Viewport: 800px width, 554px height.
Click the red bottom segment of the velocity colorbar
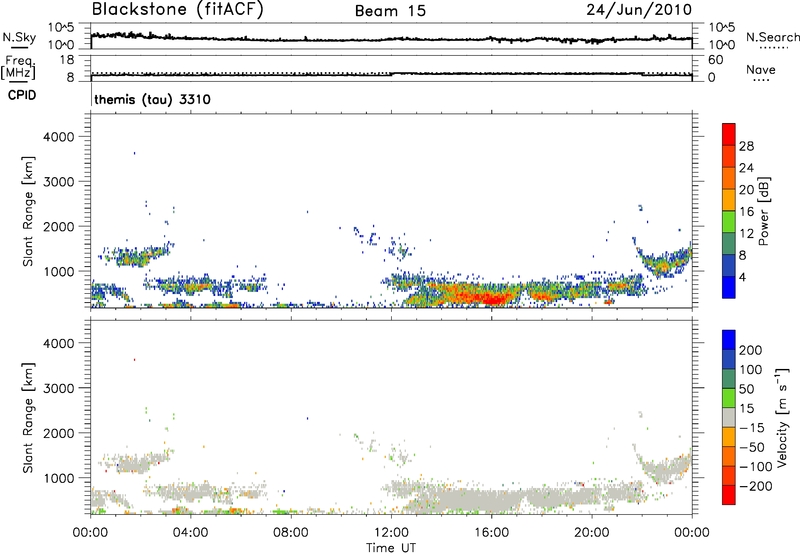coord(729,495)
